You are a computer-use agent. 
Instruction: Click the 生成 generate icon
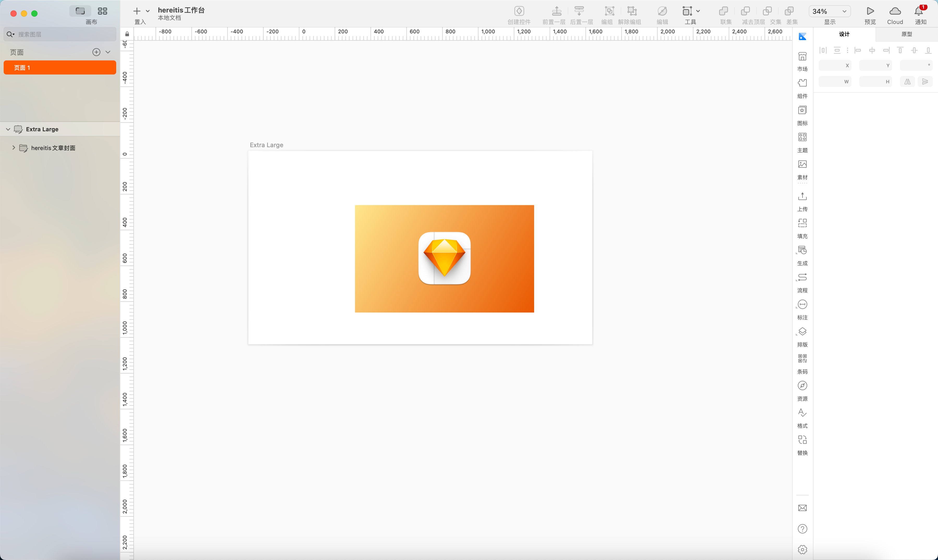pos(802,250)
